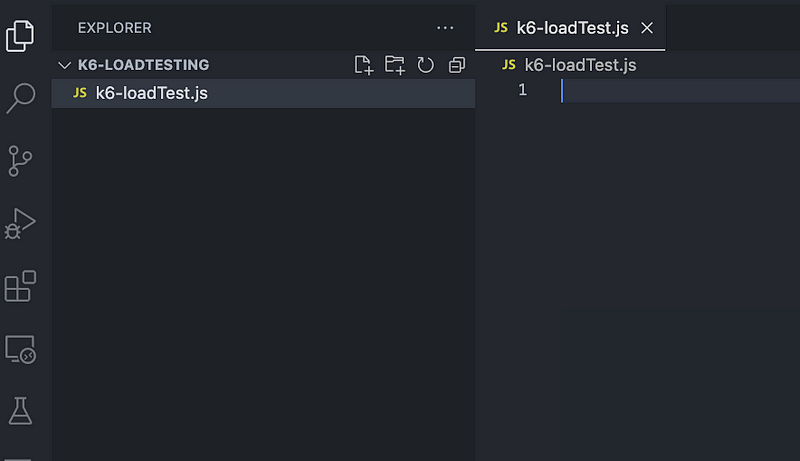Screen dimensions: 800x461
Task: Open the Testing flask view
Action: pyautogui.click(x=21, y=410)
